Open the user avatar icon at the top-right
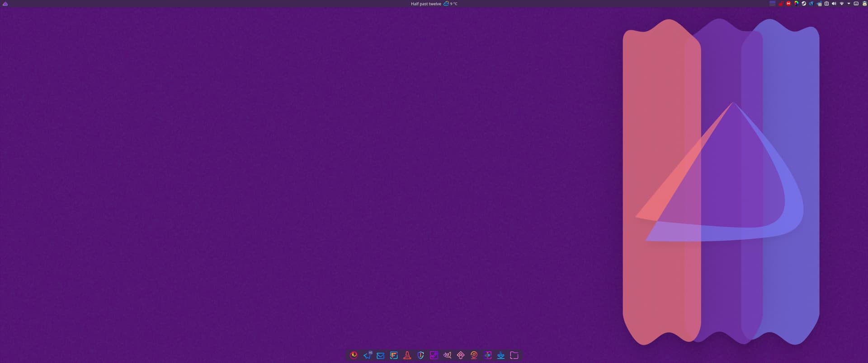The height and width of the screenshot is (363, 868). point(864,4)
